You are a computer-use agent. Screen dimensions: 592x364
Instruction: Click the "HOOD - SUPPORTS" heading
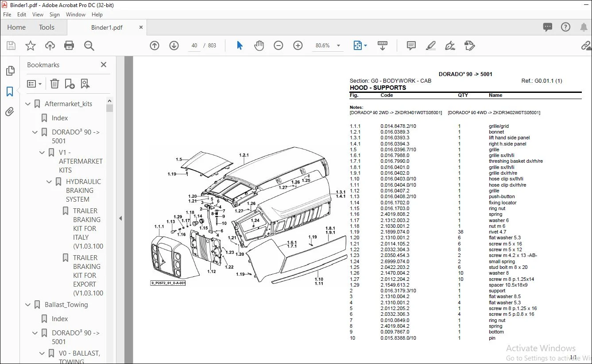coord(378,88)
